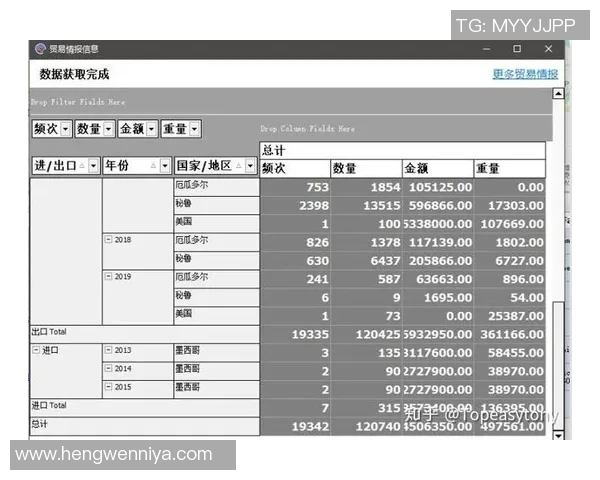Click the grand total weight 497561.00

pyautogui.click(x=512, y=426)
